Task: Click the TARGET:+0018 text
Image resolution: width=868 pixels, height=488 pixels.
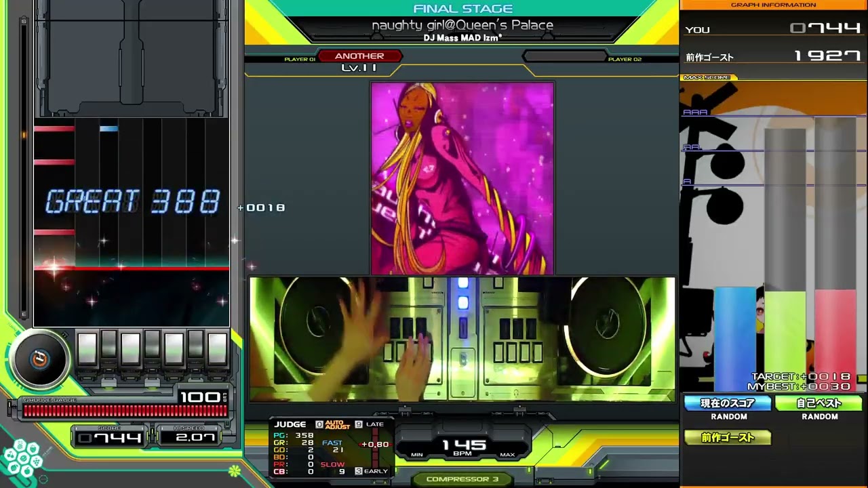Action: [x=800, y=377]
